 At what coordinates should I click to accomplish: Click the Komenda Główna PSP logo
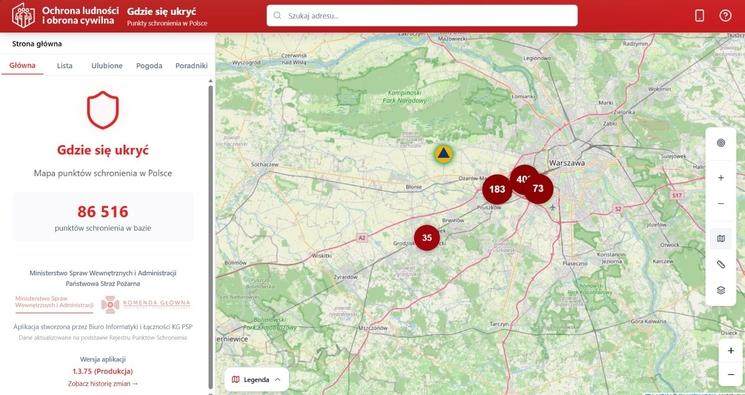click(x=146, y=304)
